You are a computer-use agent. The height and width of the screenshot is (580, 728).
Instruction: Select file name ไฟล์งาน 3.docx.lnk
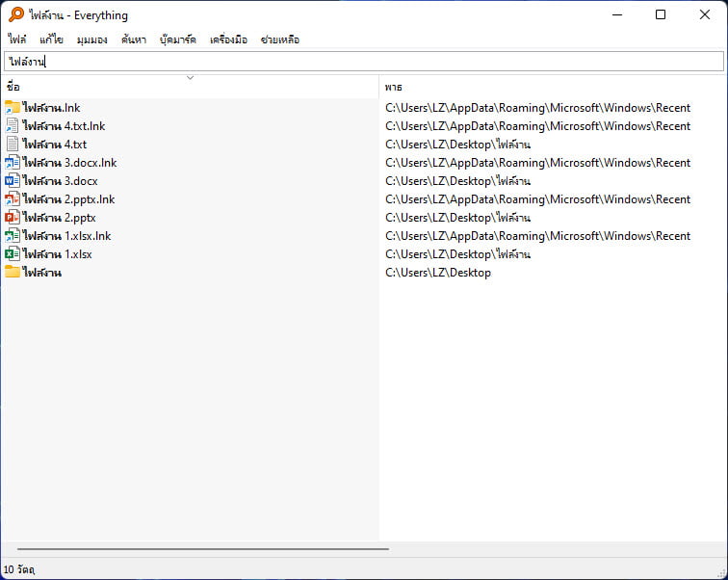click(x=69, y=163)
